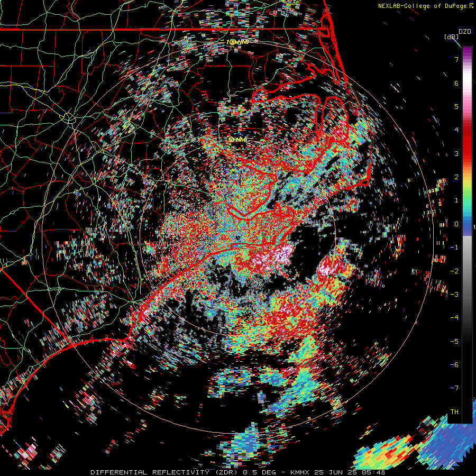The height and width of the screenshot is (476, 476).
Task: Click the color scale value -1
Action: tap(454, 248)
